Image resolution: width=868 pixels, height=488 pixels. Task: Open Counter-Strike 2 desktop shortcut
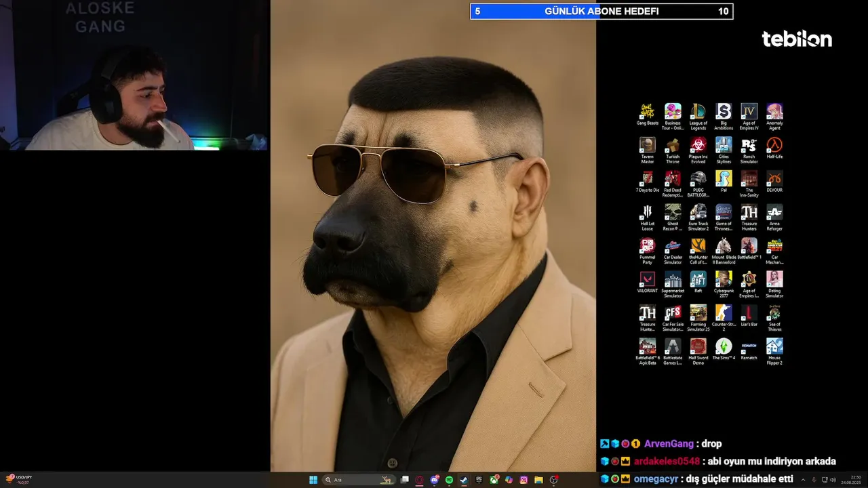[x=724, y=318]
